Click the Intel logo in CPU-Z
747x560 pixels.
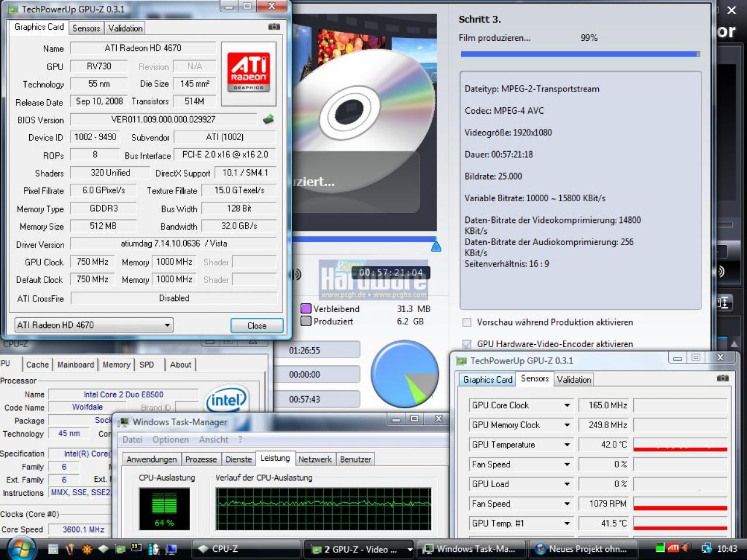click(x=226, y=400)
